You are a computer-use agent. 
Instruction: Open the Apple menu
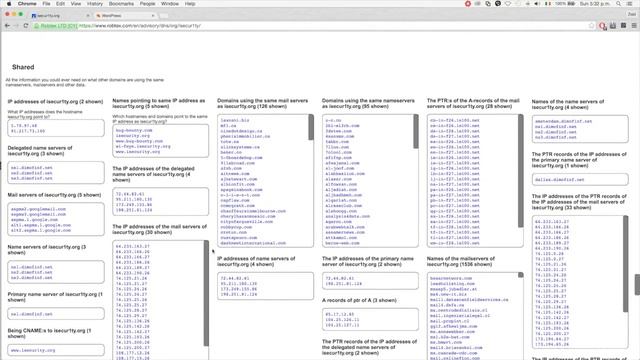(x=9, y=4)
